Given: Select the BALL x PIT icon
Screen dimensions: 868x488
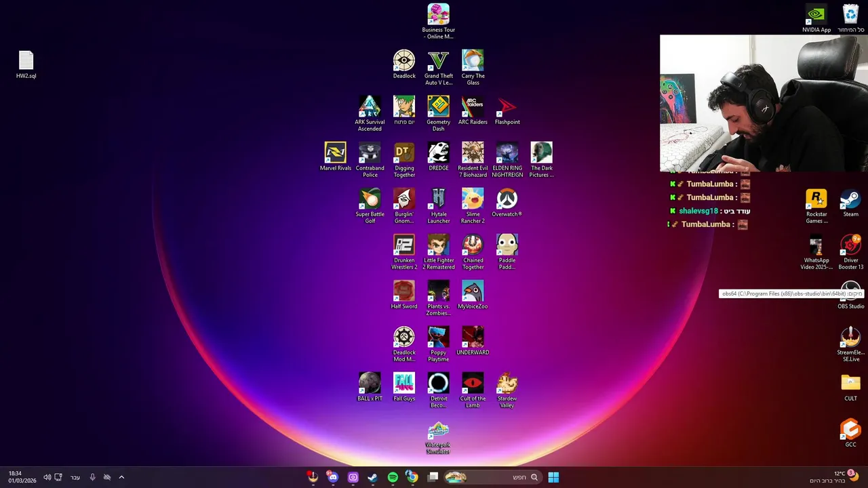Looking at the screenshot, I should 370,387.
